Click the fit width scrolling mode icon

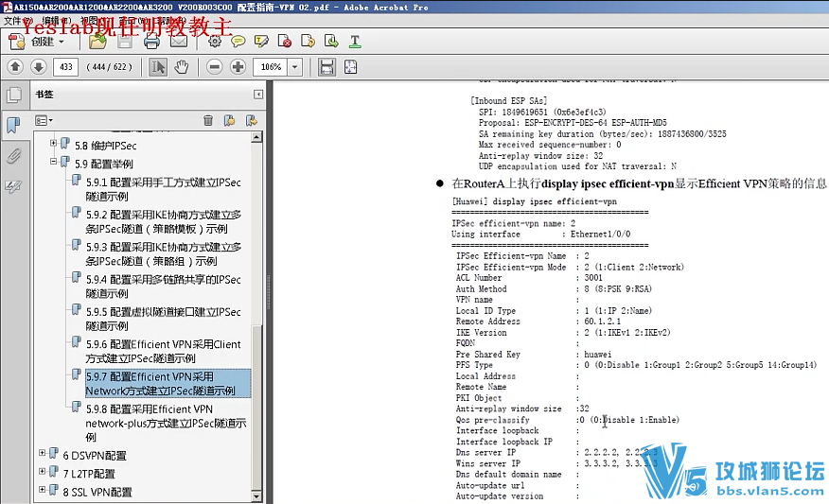[x=326, y=67]
